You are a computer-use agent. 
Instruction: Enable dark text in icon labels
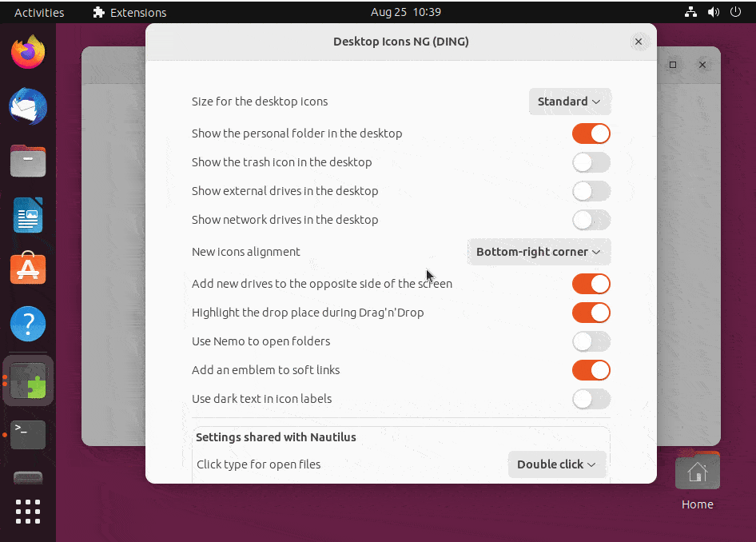(591, 399)
